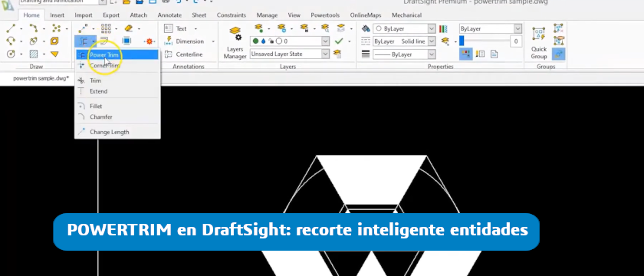The height and width of the screenshot is (276, 644).
Task: Open the Line tool dropdown arrow
Action: click(x=21, y=29)
